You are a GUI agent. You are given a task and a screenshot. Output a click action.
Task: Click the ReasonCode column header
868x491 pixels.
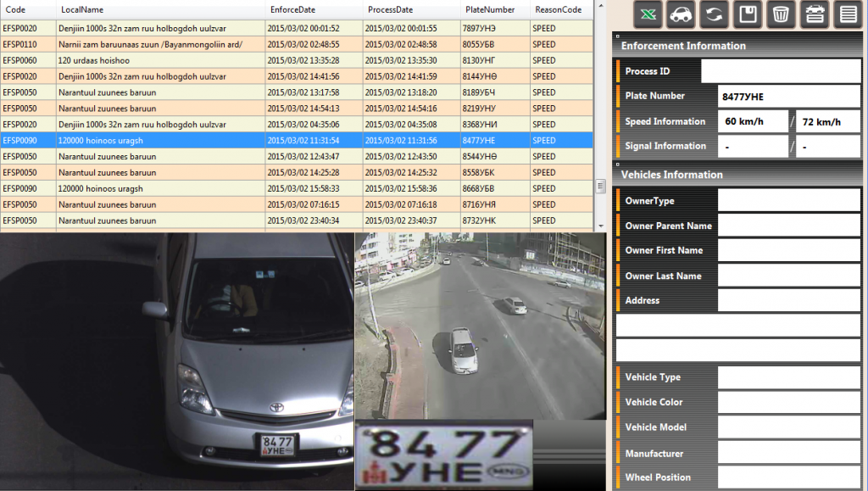pos(559,9)
